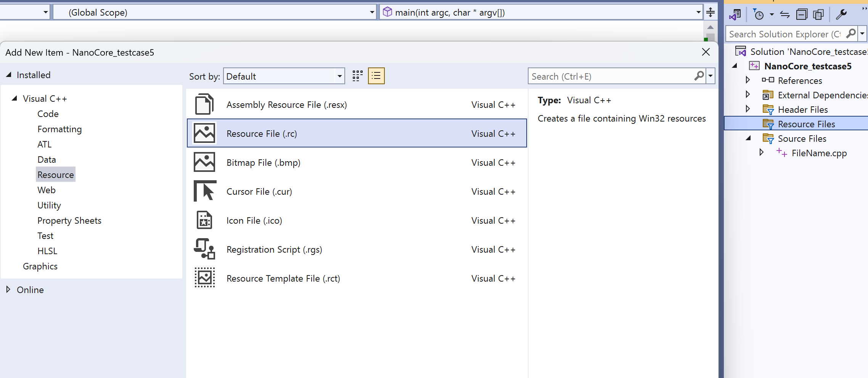Select the ATL category
The image size is (868, 378).
pos(44,144)
